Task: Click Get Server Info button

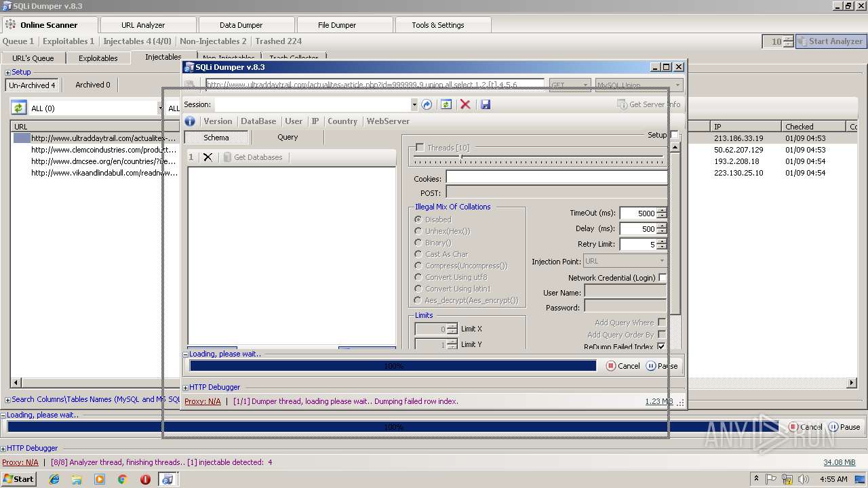Action: pos(649,104)
